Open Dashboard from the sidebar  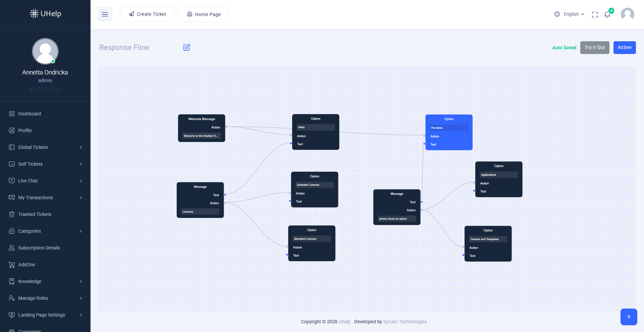(x=30, y=114)
